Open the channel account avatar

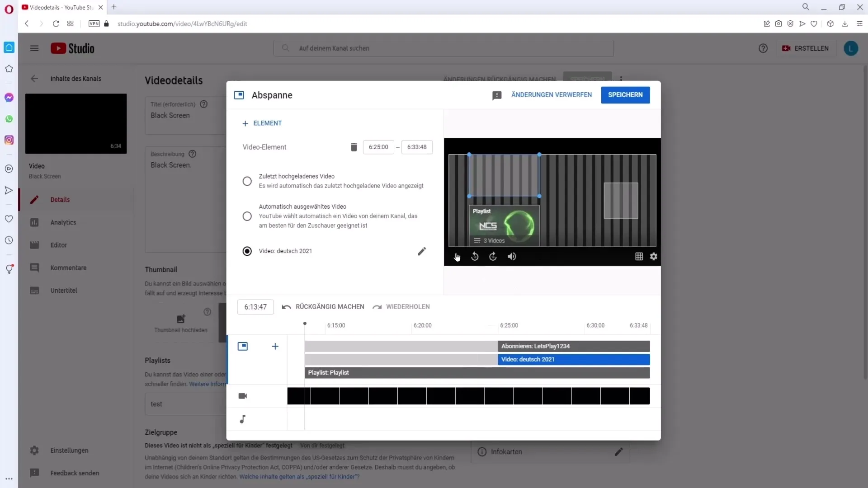(851, 48)
